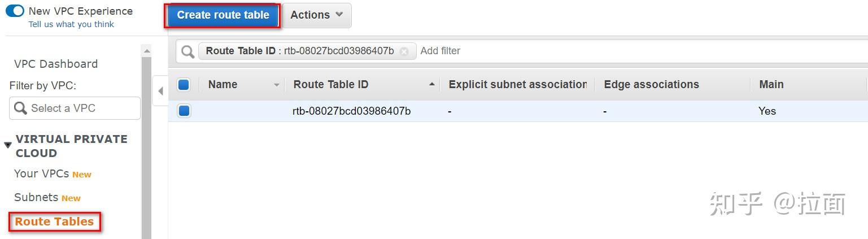Open the Tell us what you think link
The height and width of the screenshot is (239, 868).
point(71,24)
